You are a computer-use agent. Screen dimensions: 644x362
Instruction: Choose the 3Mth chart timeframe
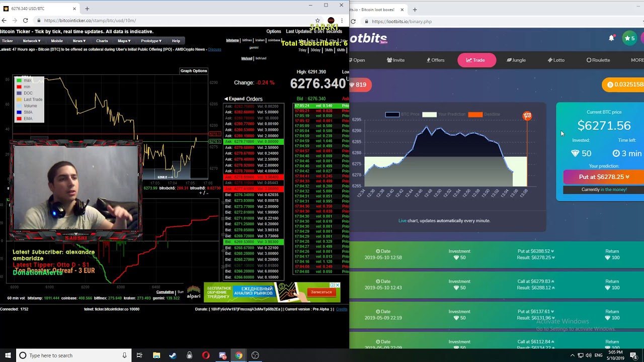pyautogui.click(x=329, y=50)
